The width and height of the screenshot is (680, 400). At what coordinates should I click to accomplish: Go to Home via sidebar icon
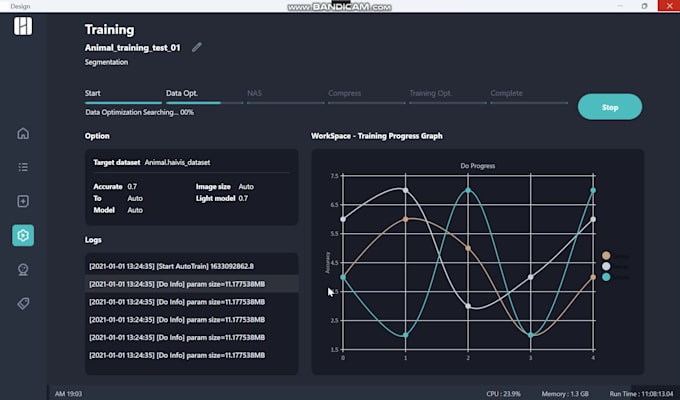coord(23,133)
